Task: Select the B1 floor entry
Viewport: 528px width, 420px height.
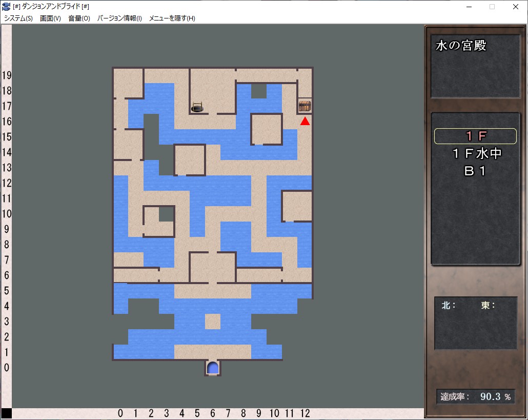Action: [475, 171]
